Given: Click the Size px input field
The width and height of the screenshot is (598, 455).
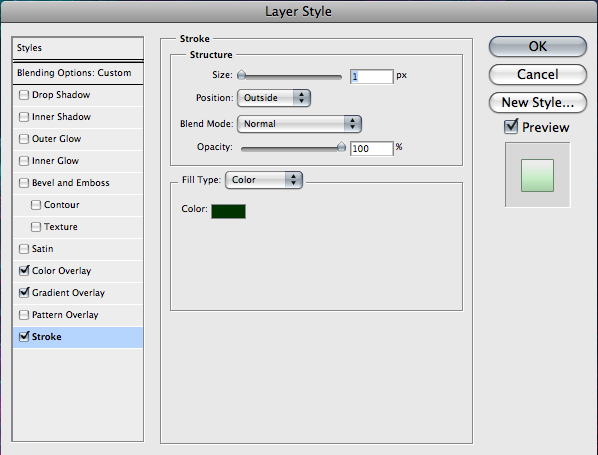Looking at the screenshot, I should tap(371, 76).
